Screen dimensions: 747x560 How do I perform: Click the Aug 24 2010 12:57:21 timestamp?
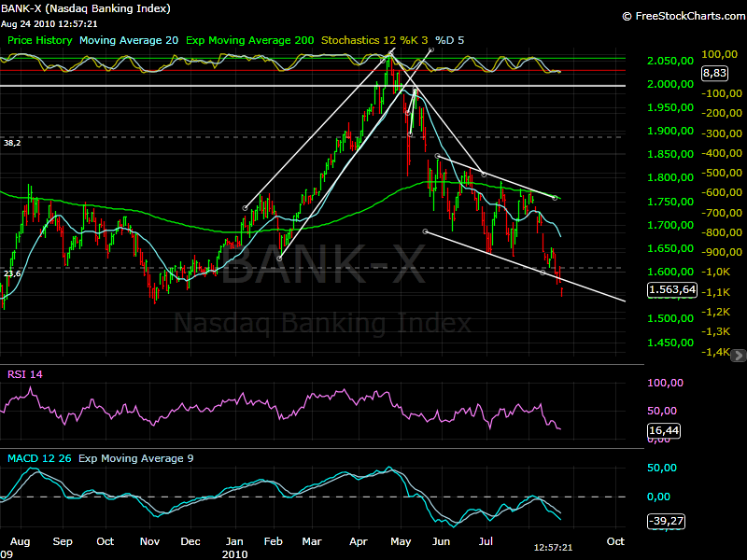coord(49,24)
